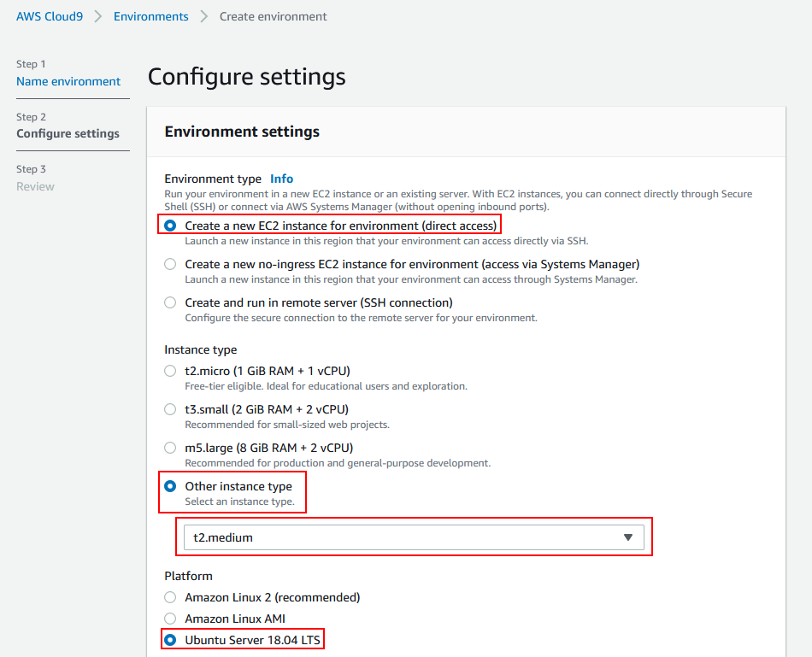Choose Amazon Linux 2 platform
Screen dimensions: 812x657
tap(171, 597)
